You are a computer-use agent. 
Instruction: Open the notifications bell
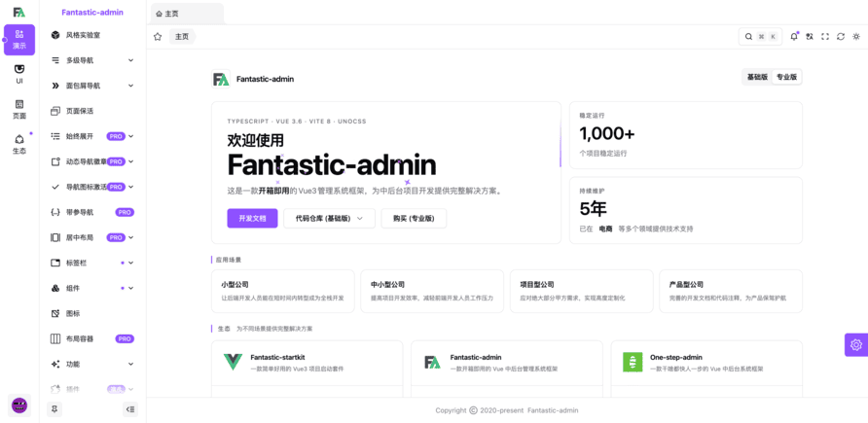(794, 36)
